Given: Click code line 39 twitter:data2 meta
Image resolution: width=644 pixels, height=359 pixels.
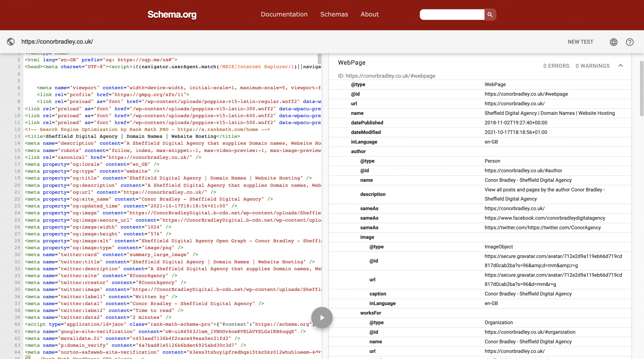Looking at the screenshot, I should coord(98,317).
